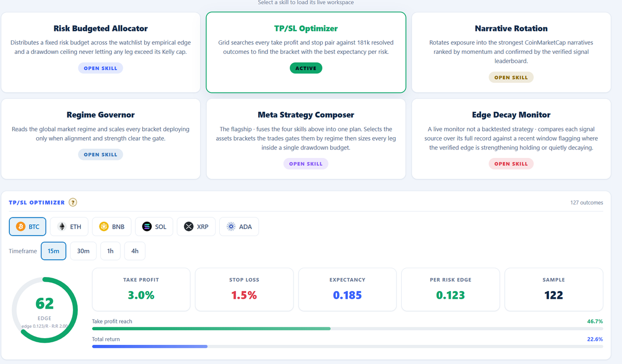This screenshot has width=622, height=364.
Task: Click the XRP coin icon
Action: pos(189,227)
